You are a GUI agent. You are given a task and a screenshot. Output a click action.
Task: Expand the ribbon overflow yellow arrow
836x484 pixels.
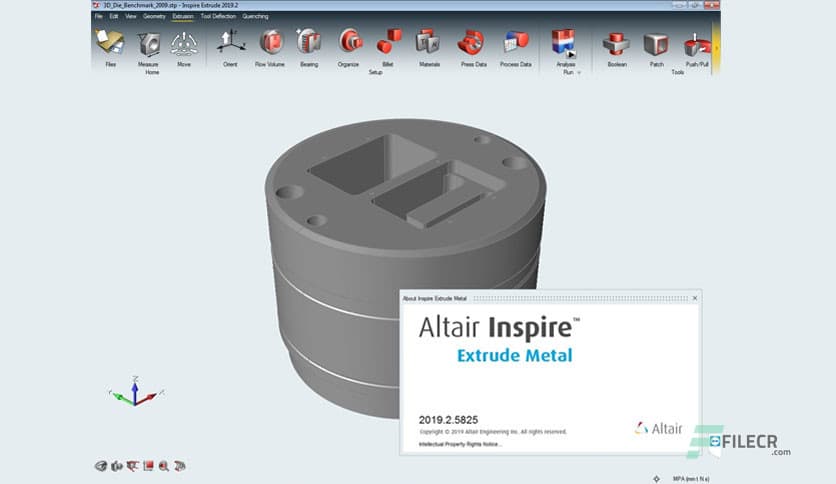[717, 48]
